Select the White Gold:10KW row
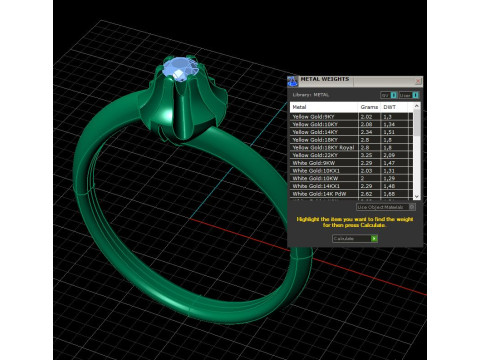This screenshot has height=360, width=480. pyautogui.click(x=351, y=178)
